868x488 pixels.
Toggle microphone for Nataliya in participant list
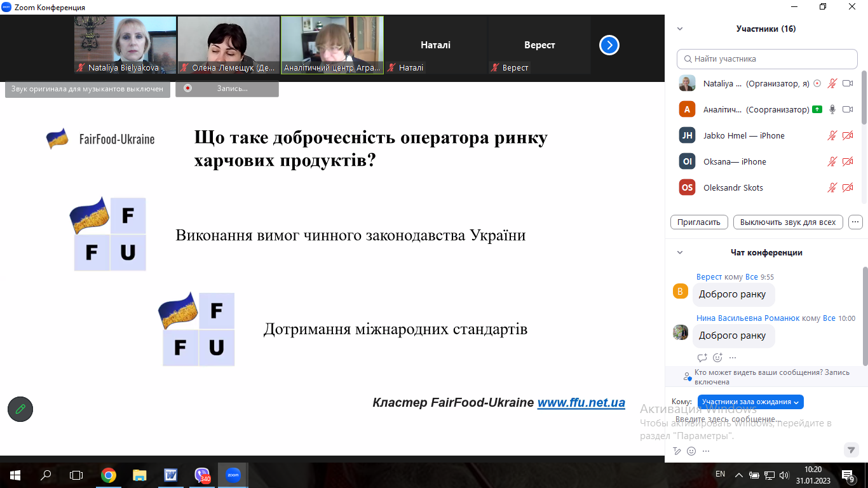(x=832, y=83)
